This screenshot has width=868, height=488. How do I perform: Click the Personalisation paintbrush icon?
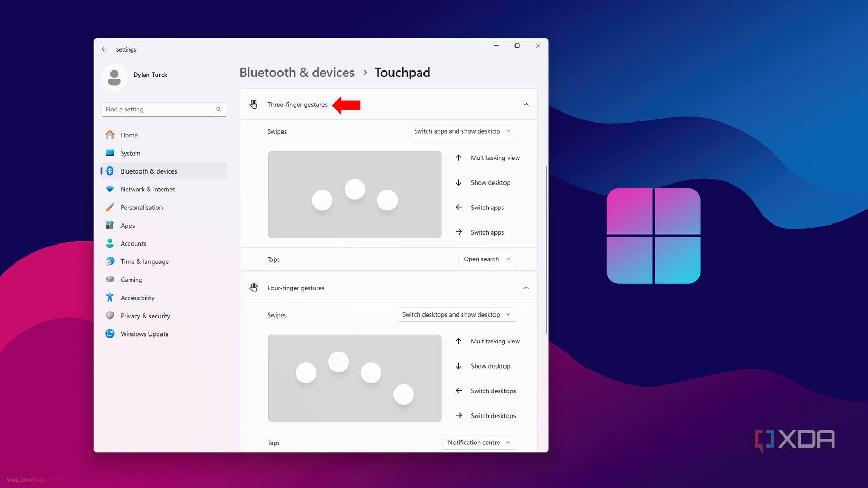[110, 207]
